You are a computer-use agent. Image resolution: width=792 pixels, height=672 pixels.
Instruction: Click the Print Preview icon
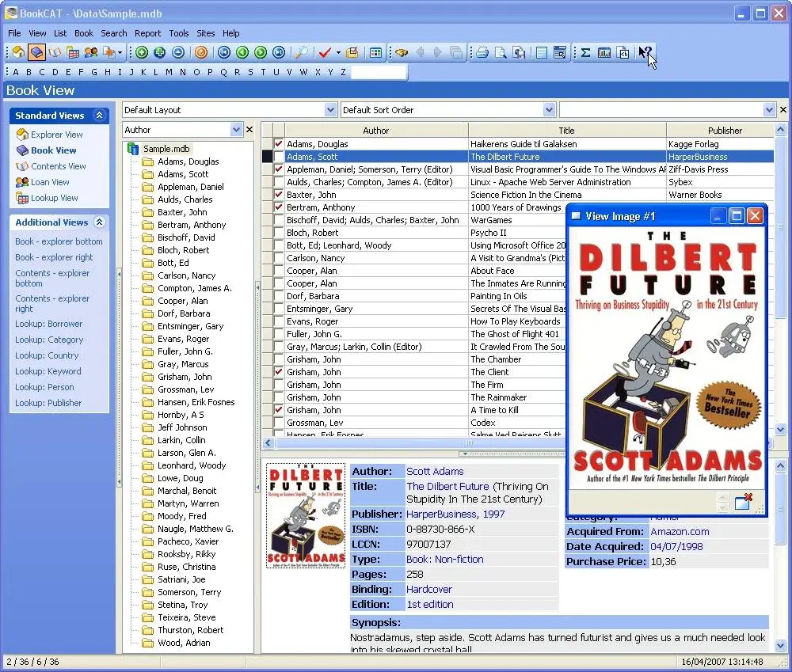pyautogui.click(x=501, y=52)
